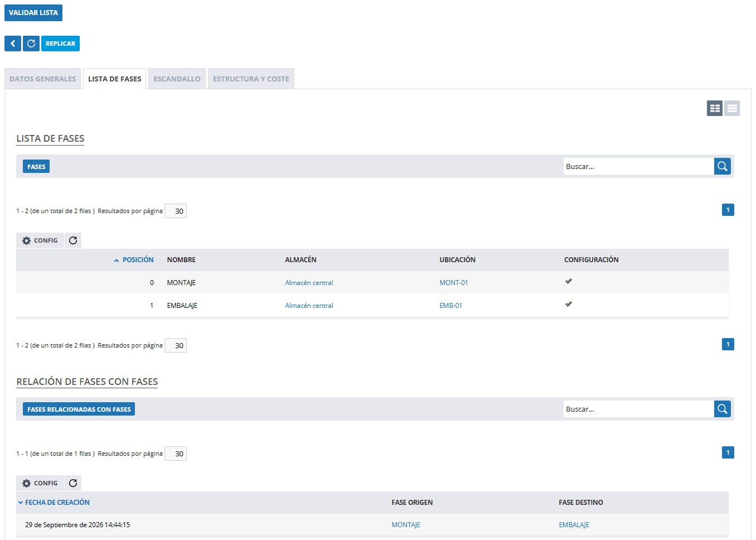Screen dimensions: 756x540
Task: Select MONTAJE name cell in fases table
Action: coord(181,283)
